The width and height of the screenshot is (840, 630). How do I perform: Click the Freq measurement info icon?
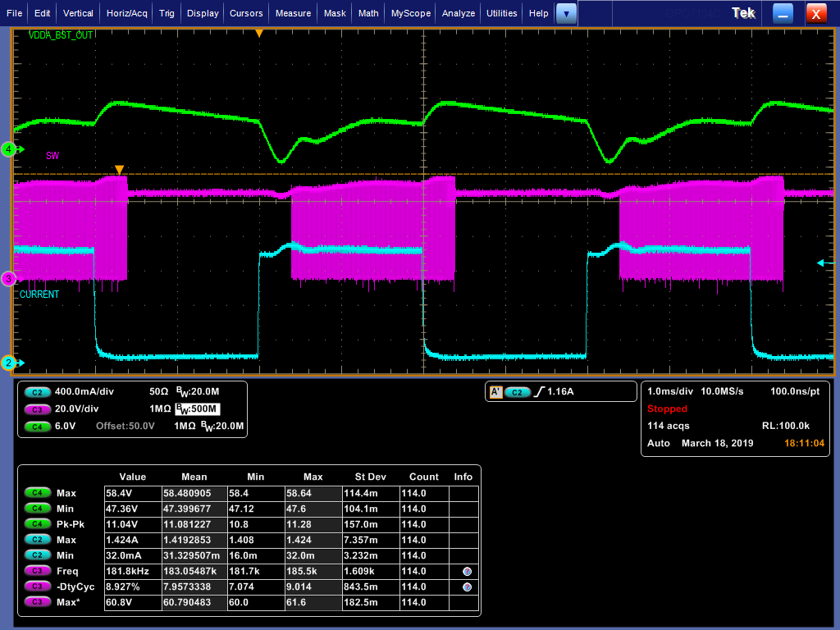tap(467, 572)
